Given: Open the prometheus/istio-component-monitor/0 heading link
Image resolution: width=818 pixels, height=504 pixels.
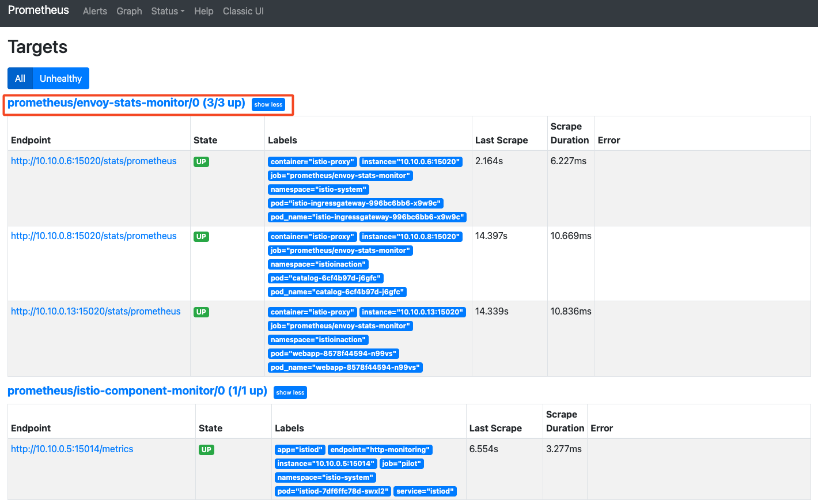Looking at the screenshot, I should click(x=137, y=391).
